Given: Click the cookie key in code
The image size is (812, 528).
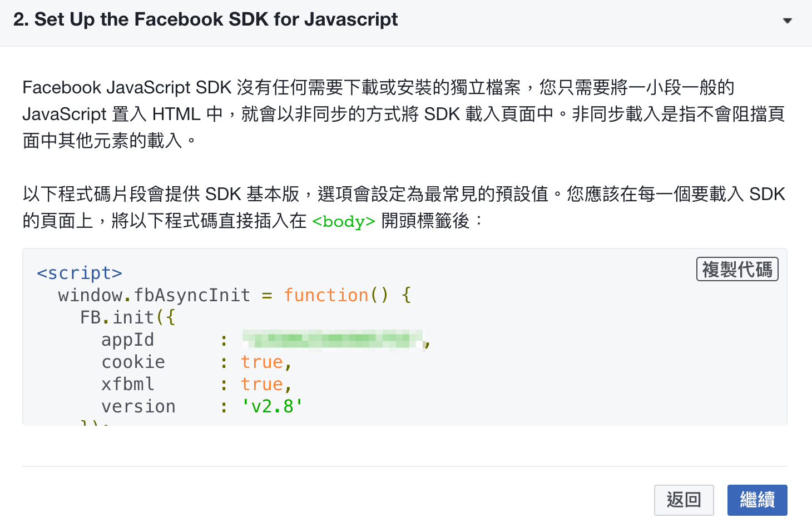Looking at the screenshot, I should (133, 362).
